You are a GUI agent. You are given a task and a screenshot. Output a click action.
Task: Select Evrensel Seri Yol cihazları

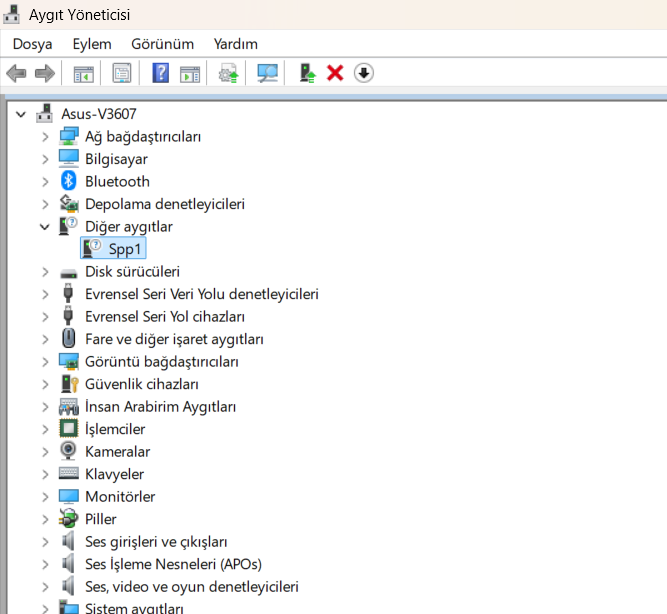coord(165,317)
